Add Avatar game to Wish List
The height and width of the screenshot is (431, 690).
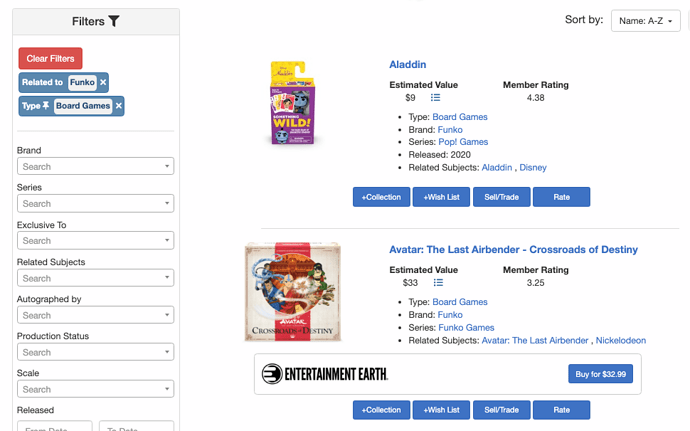pyautogui.click(x=441, y=410)
